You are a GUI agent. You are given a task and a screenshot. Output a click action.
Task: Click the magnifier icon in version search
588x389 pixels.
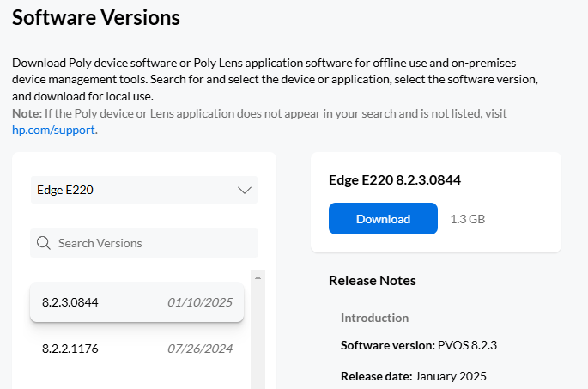(44, 243)
